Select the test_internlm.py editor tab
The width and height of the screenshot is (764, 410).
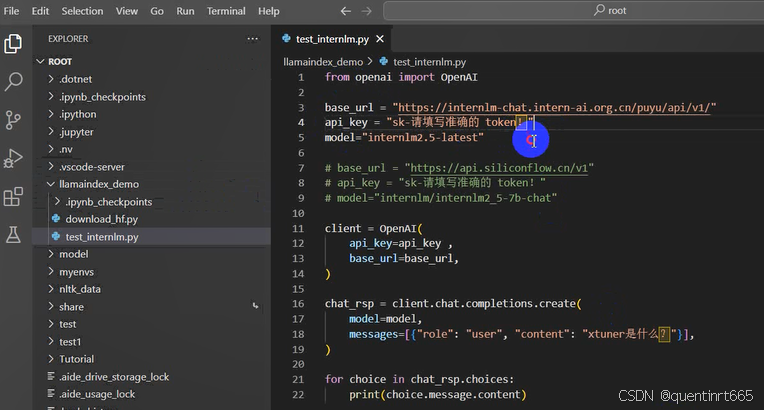(x=332, y=39)
